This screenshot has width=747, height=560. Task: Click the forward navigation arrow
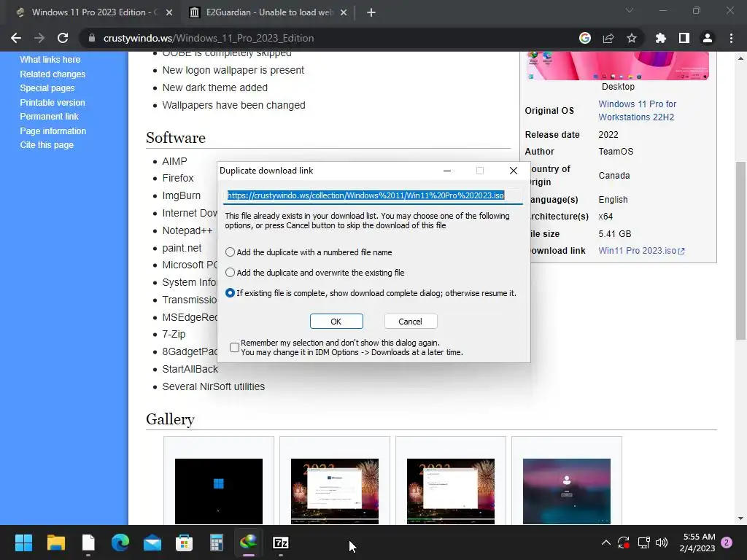(39, 38)
